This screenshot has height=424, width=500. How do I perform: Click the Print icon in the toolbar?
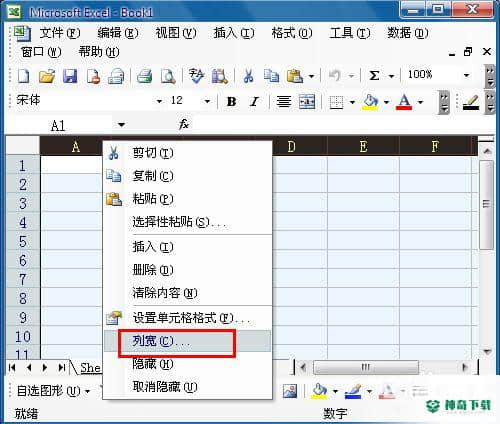click(x=145, y=76)
